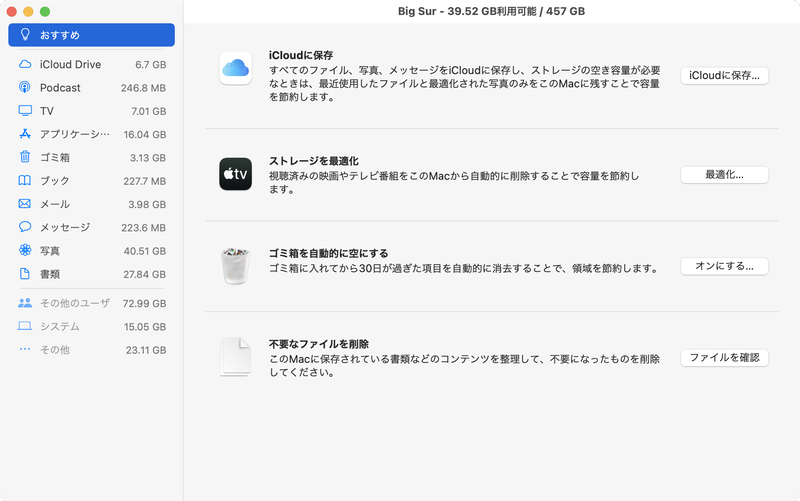Viewport: 800px width, 501px height.
Task: Select the ブック sidebar label
Action: (55, 181)
